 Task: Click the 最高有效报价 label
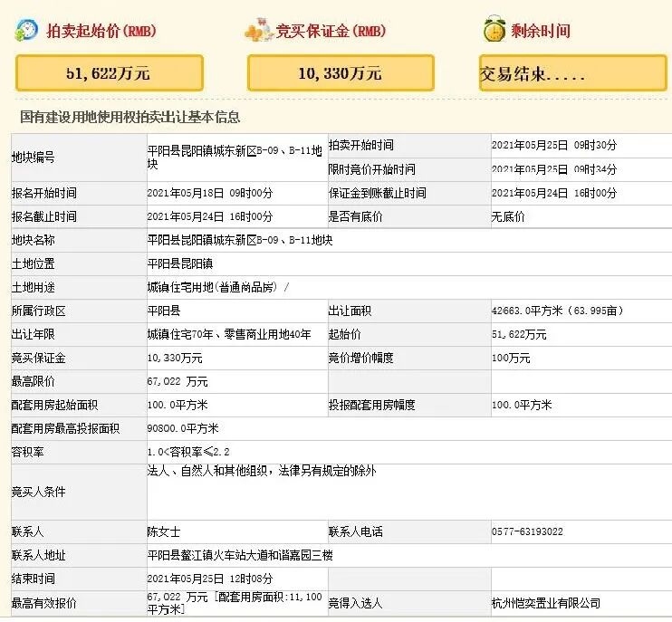(44, 604)
